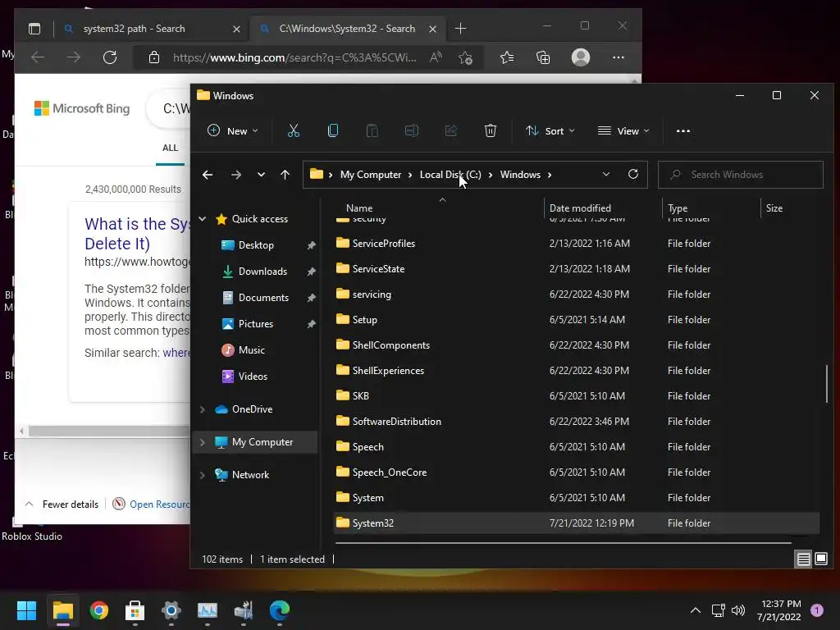Sort by Type column header
Viewport: 840px width, 630px height.
678,208
